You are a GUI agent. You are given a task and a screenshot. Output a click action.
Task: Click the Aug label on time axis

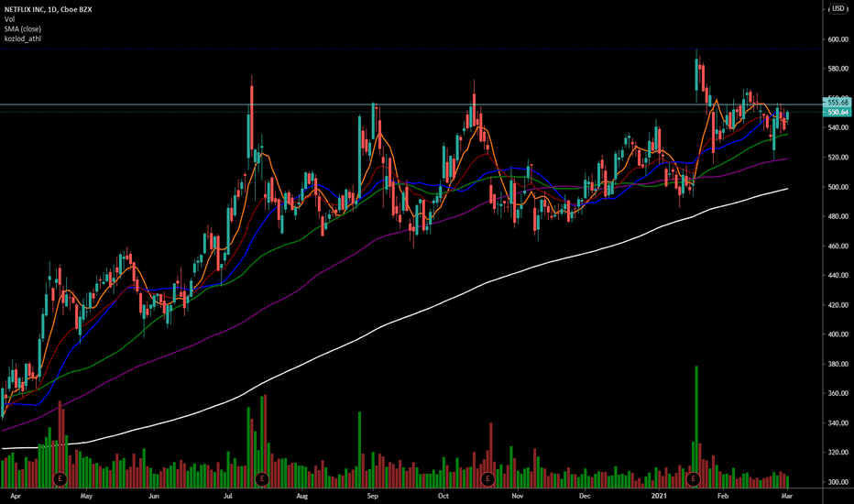(x=301, y=497)
